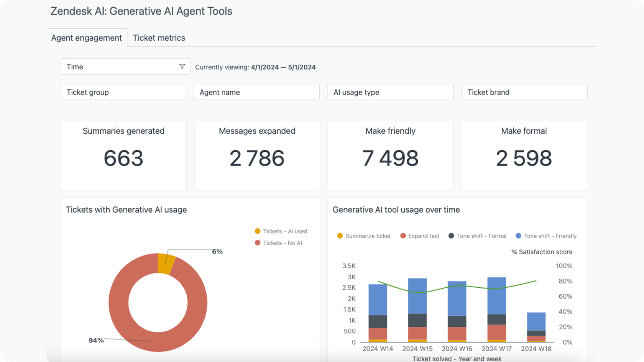This screenshot has width=644, height=362.
Task: Select the Agent engagement tab
Action: (x=86, y=38)
